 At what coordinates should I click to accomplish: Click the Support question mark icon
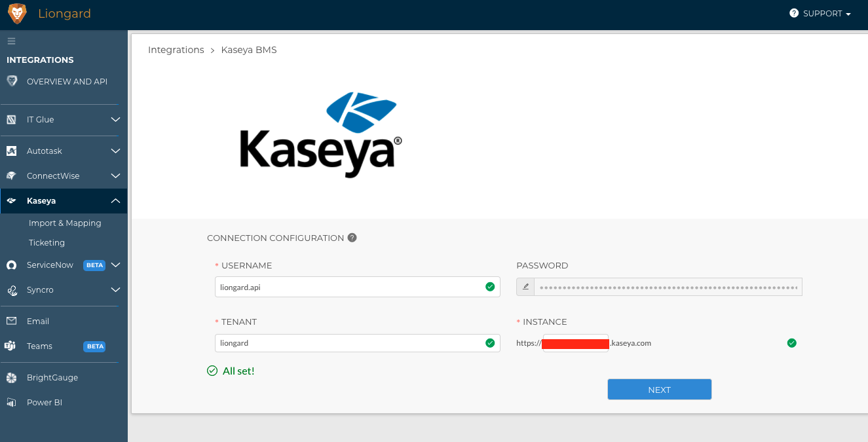pyautogui.click(x=794, y=13)
